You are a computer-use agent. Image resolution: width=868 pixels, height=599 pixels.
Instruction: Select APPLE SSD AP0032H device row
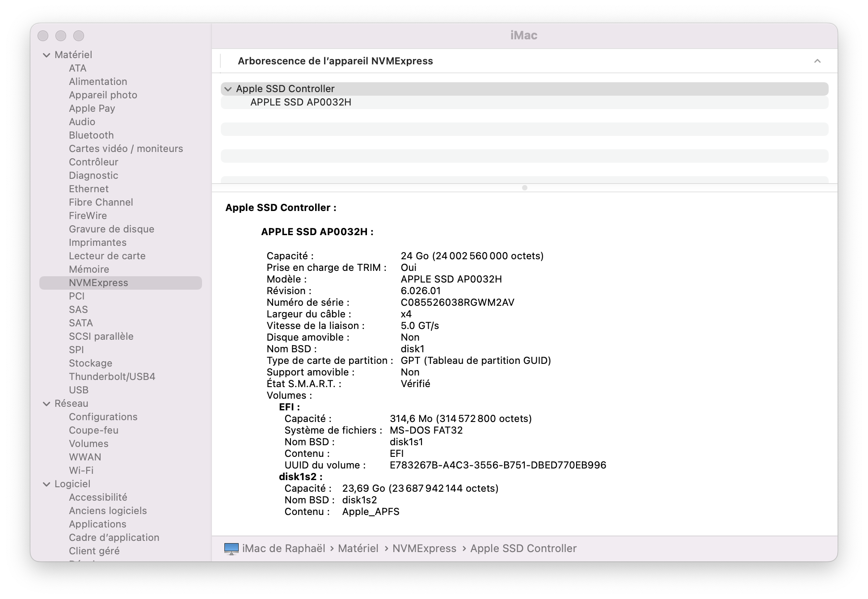(300, 102)
